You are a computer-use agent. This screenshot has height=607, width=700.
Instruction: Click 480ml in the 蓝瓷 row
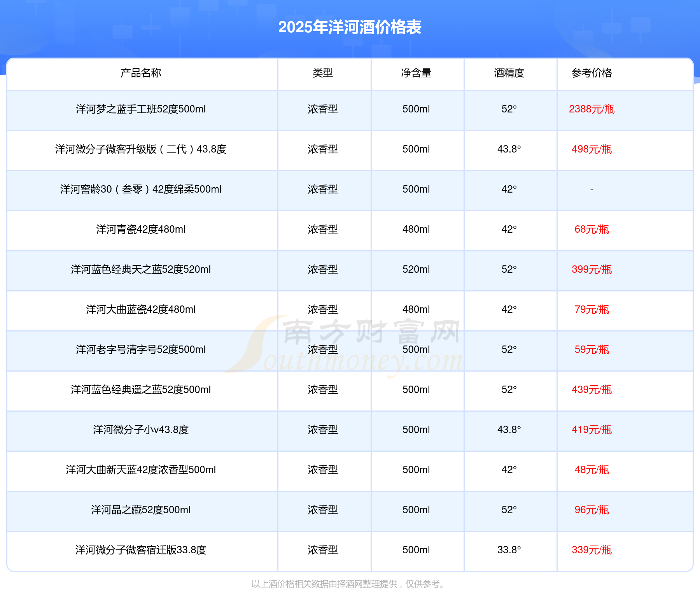pos(416,310)
